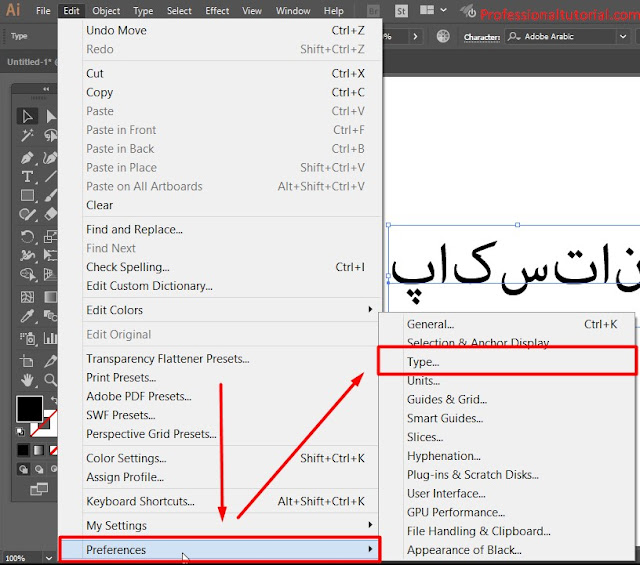The height and width of the screenshot is (565, 640).
Task: Open the Adobe Arabic font dropdown arrow
Action: coord(623,36)
